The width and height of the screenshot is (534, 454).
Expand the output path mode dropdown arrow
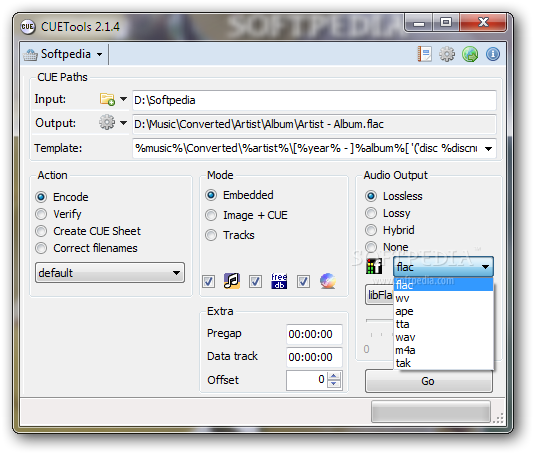[123, 123]
